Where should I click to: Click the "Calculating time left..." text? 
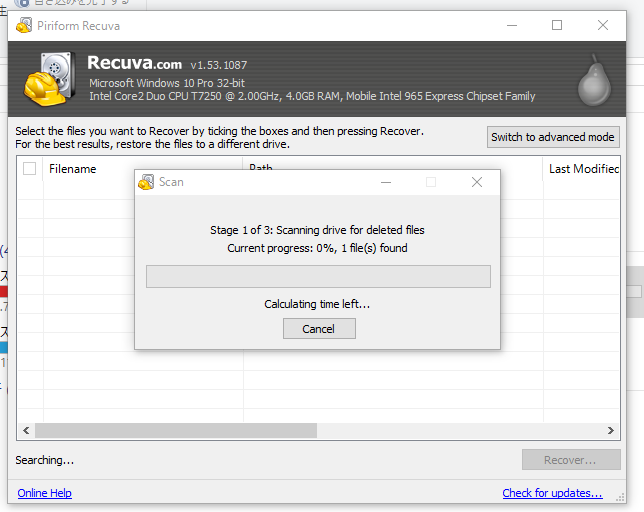[x=317, y=304]
